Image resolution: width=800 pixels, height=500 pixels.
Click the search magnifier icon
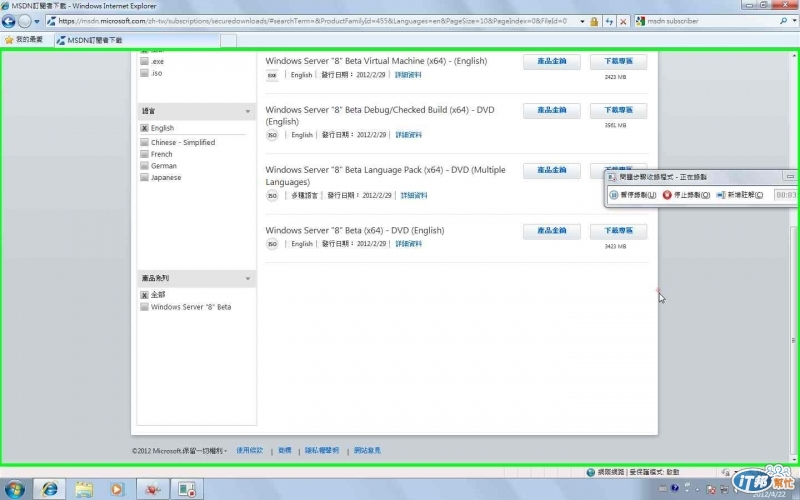(x=784, y=21)
